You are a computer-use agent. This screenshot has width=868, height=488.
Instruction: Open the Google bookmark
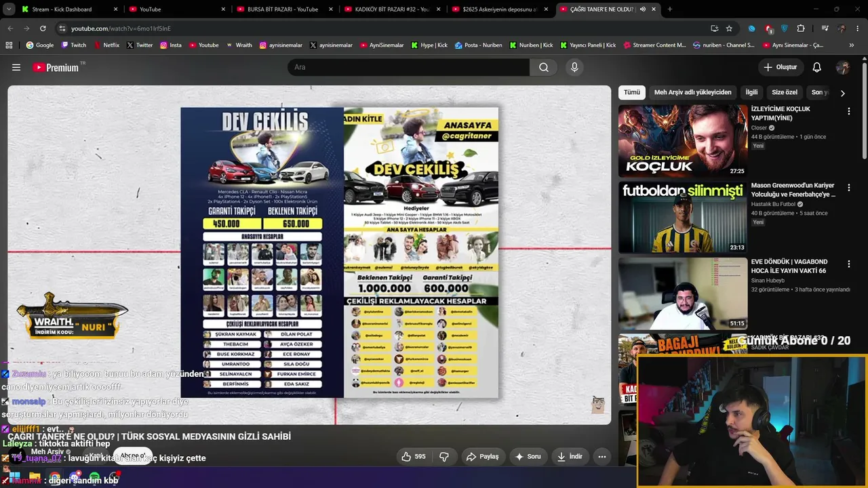(40, 45)
